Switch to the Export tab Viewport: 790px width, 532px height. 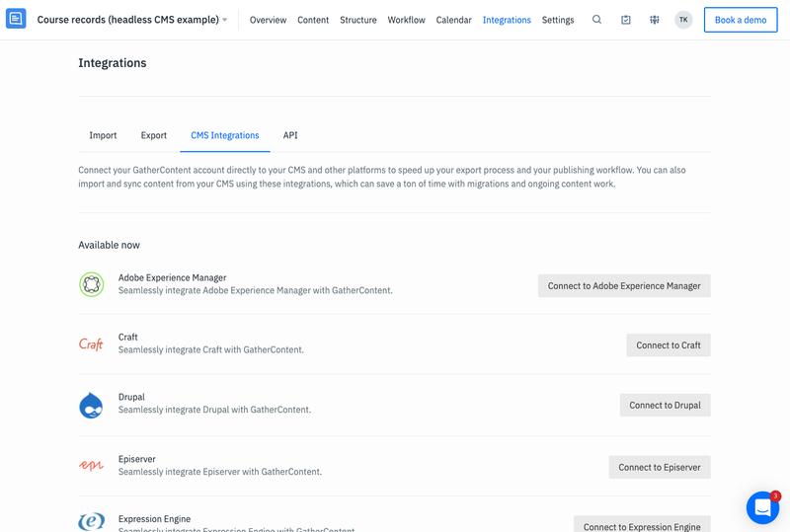pos(154,135)
